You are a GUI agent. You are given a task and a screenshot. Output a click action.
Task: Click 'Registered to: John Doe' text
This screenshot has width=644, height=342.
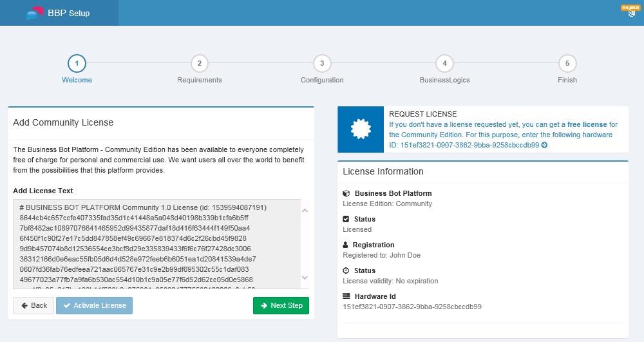pyautogui.click(x=381, y=255)
